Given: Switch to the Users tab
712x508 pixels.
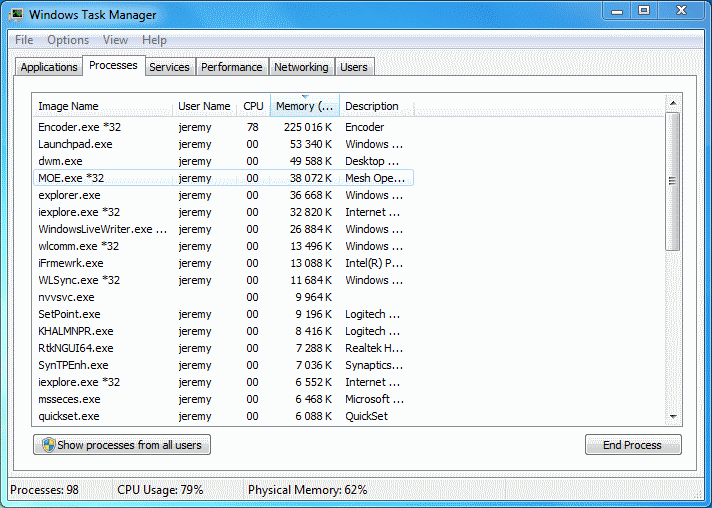Looking at the screenshot, I should point(354,67).
